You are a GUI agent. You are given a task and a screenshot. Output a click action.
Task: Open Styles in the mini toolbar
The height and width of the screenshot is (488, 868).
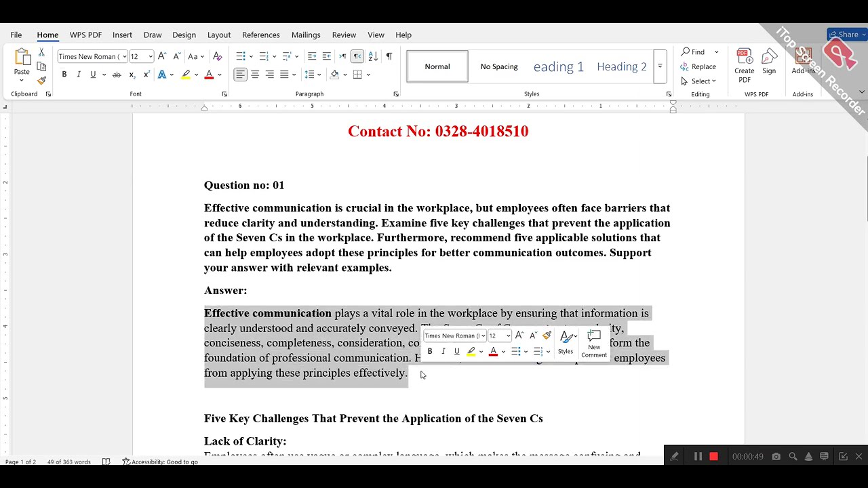click(x=566, y=344)
